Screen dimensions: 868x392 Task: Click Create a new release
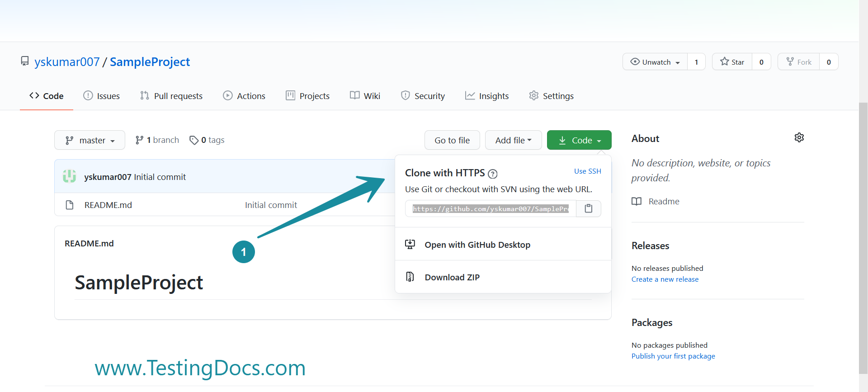click(665, 279)
